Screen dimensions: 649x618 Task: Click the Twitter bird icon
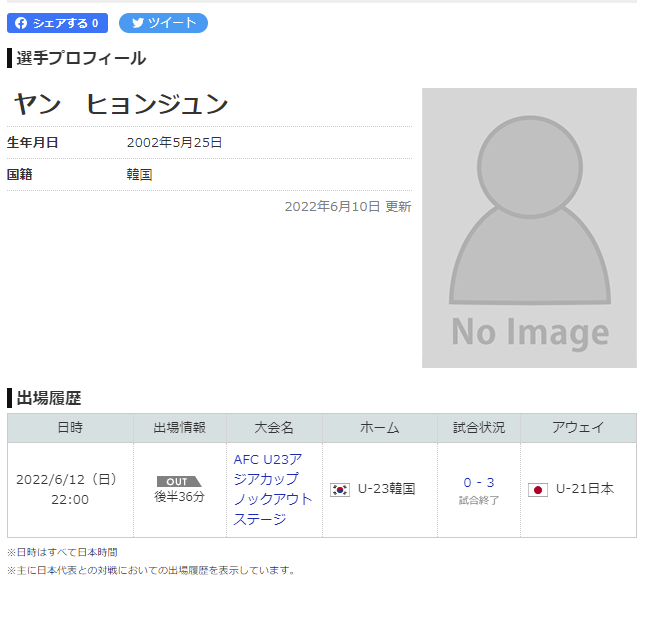138,23
